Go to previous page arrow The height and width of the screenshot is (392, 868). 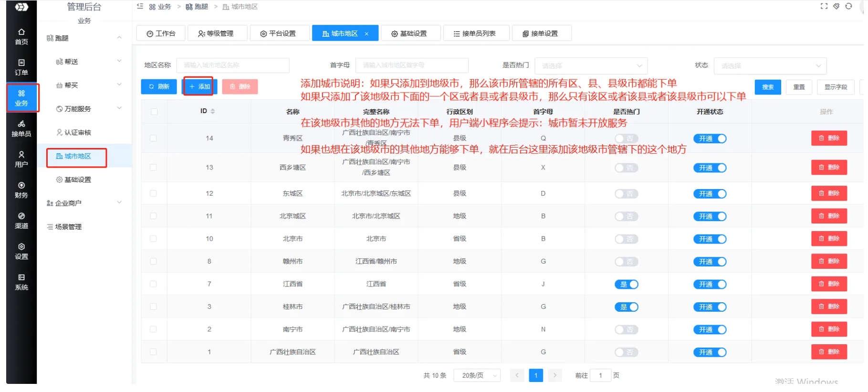pyautogui.click(x=517, y=376)
